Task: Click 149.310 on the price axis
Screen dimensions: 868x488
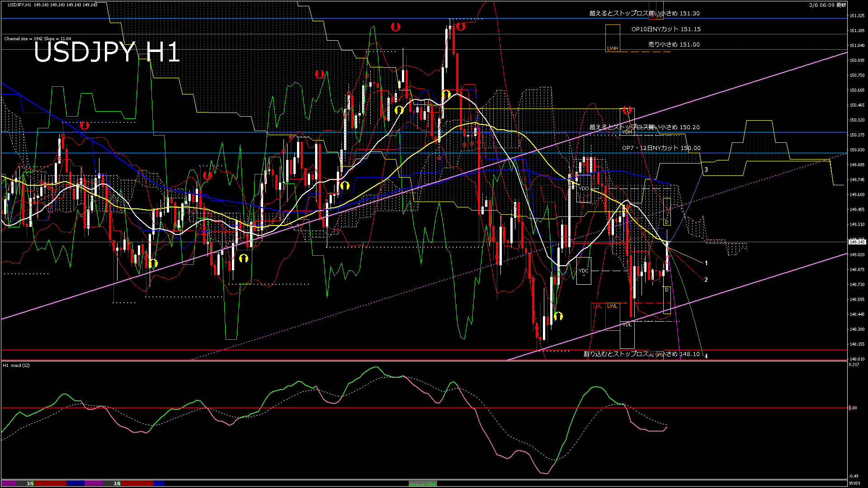Action: (x=857, y=225)
